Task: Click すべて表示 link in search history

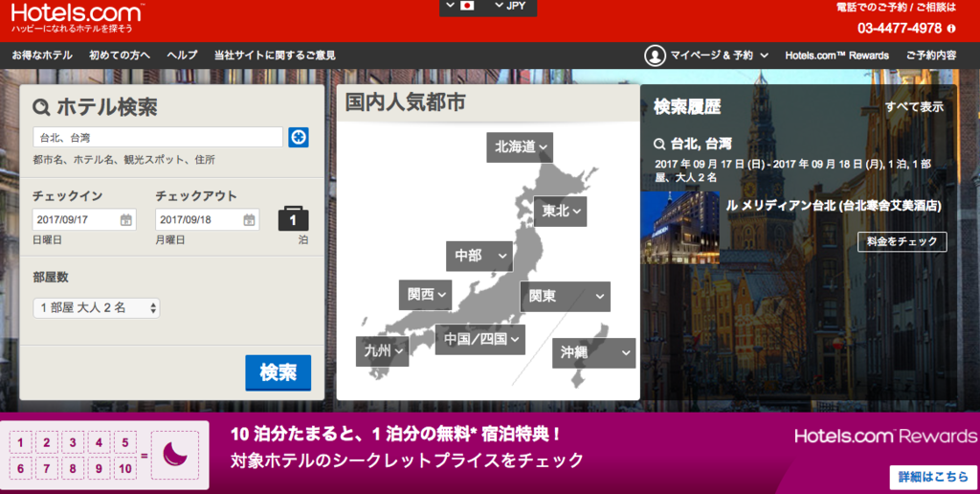Action: (x=914, y=107)
